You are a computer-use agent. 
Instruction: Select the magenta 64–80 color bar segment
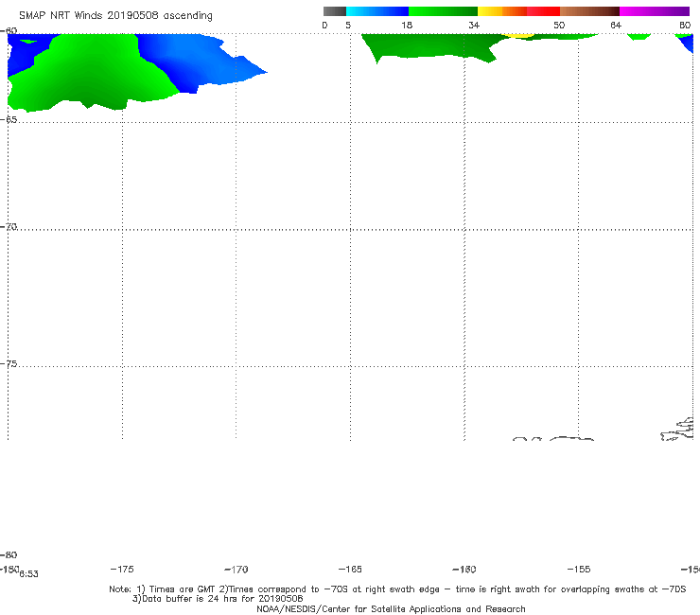pos(655,11)
